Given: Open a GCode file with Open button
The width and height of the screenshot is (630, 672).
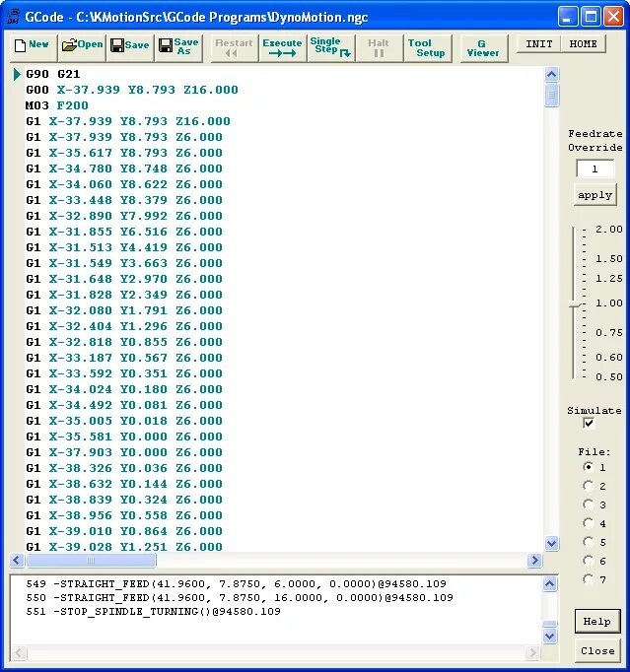Looking at the screenshot, I should pos(82,48).
